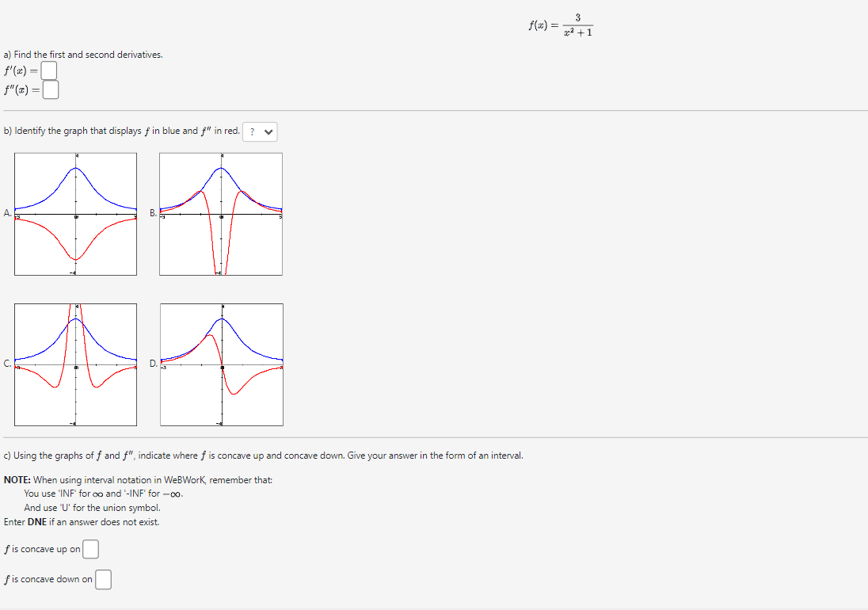Select graph A thumbnail
This screenshot has width=868, height=610.
(75, 214)
